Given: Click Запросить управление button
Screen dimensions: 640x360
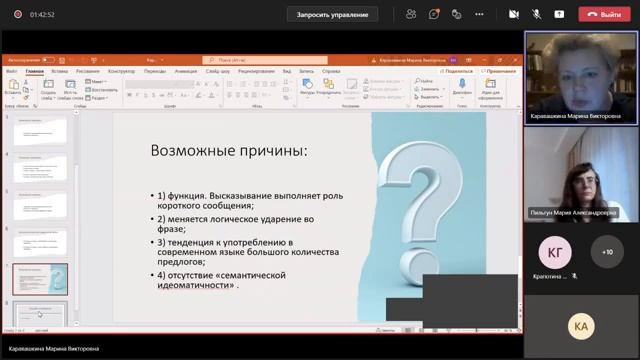Looking at the screenshot, I should (332, 15).
